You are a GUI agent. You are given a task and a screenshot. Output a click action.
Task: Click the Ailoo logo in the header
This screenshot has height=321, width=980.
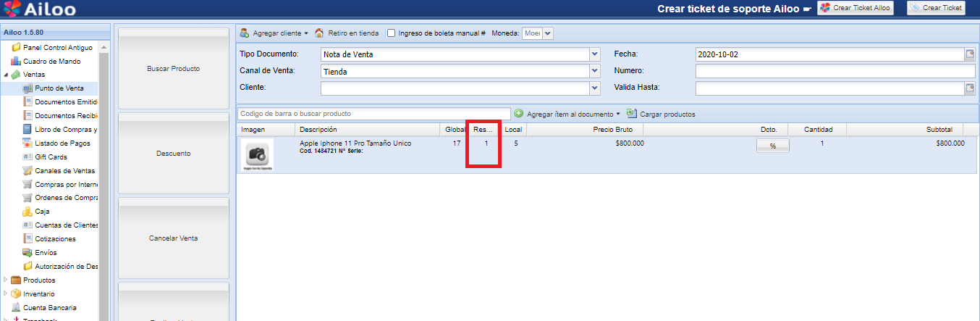tap(40, 9)
